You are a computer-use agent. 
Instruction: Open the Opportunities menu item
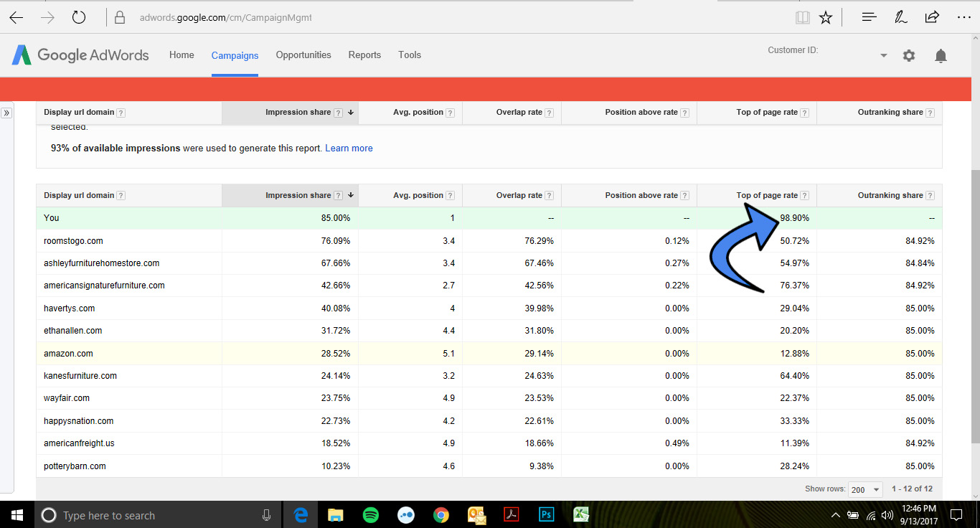[303, 55]
